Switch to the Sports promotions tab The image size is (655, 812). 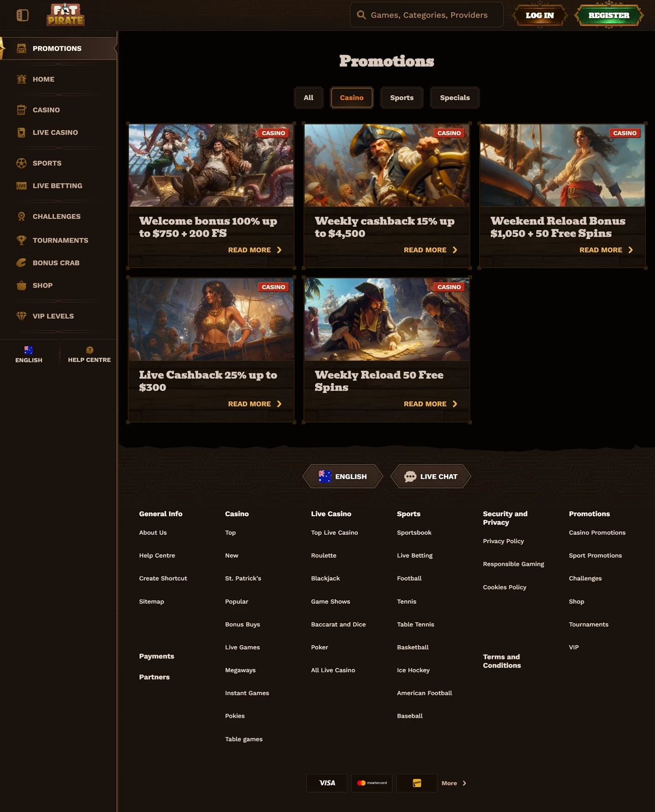[x=402, y=98]
